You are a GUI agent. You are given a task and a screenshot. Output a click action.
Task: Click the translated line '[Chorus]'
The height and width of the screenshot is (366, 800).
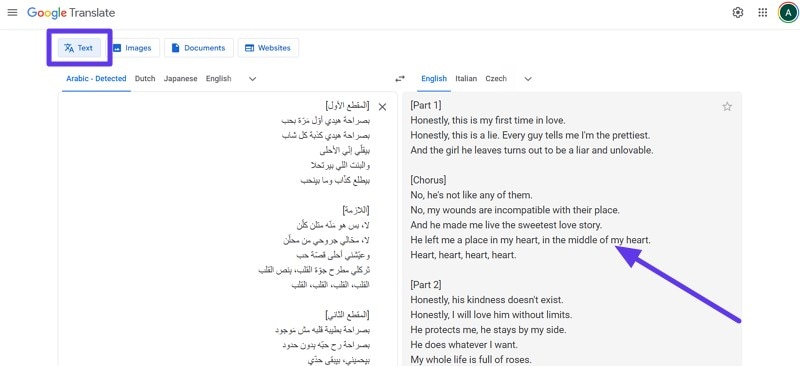[x=428, y=180]
